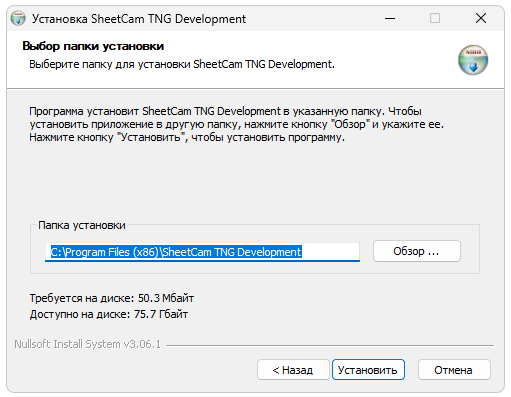
Task: Cancel setup with the Отмена button
Action: tap(454, 369)
